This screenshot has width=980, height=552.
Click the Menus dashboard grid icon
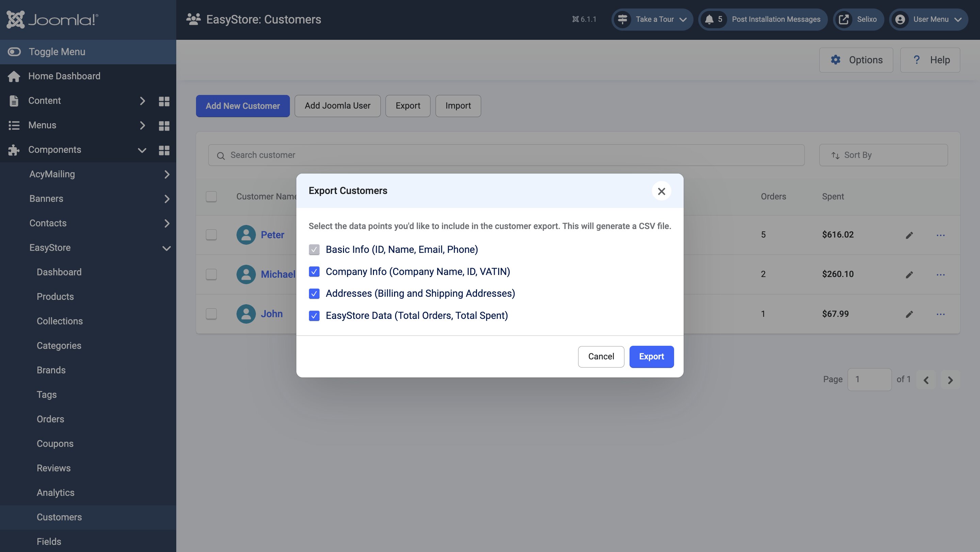click(x=164, y=126)
